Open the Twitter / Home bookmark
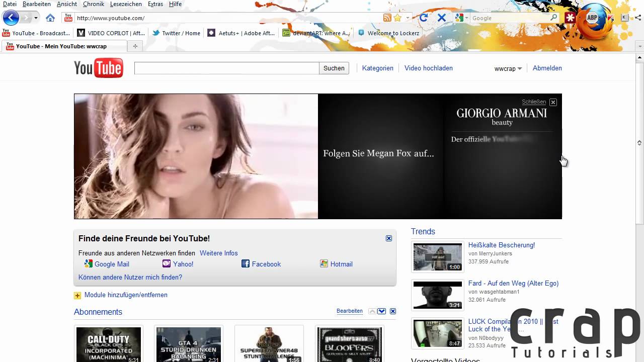 click(176, 33)
